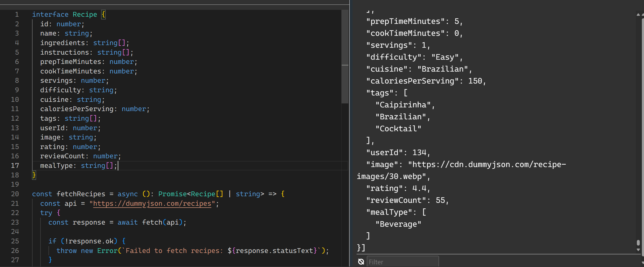
Task: Click '"cookTimeMinutes": 0' in console
Action: click(412, 33)
